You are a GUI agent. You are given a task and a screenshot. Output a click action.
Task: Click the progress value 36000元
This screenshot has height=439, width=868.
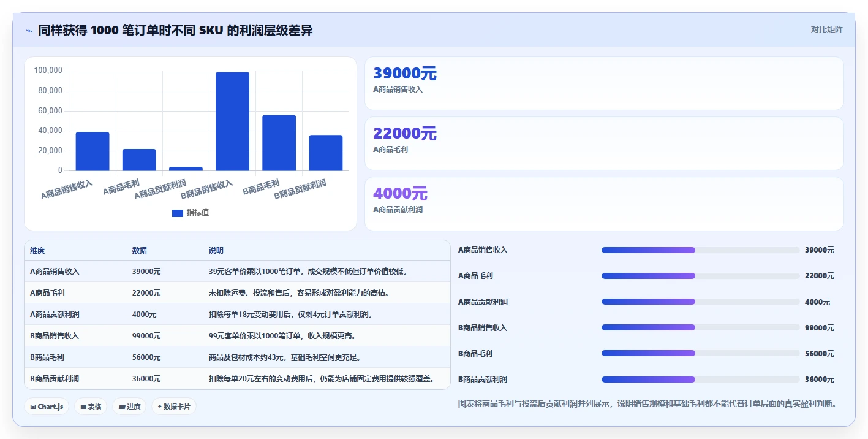[x=820, y=380]
